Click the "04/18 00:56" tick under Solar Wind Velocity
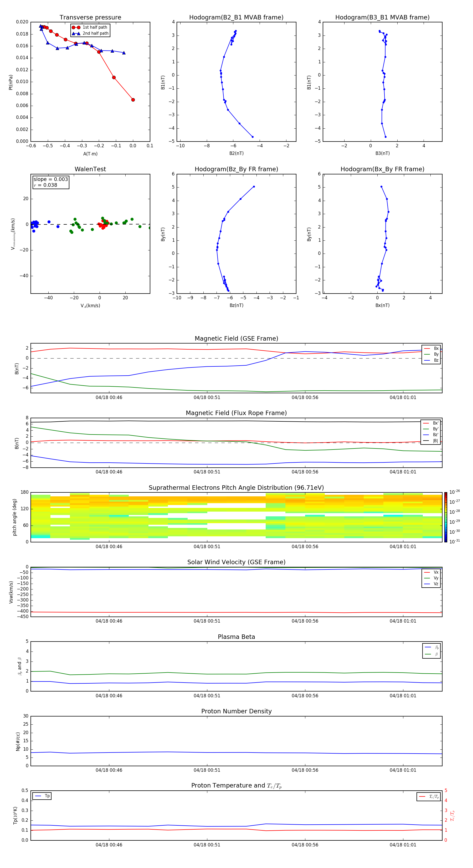The image size is (473, 868). (x=305, y=621)
